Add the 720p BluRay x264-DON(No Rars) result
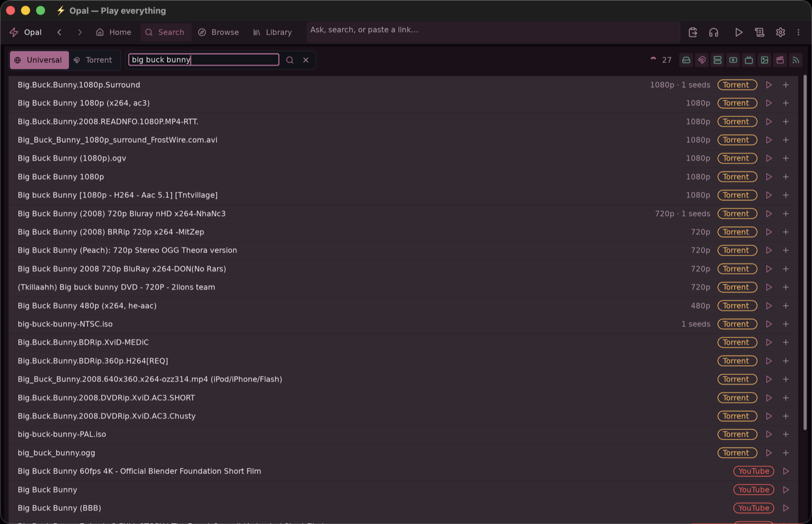This screenshot has width=812, height=524. 786,269
